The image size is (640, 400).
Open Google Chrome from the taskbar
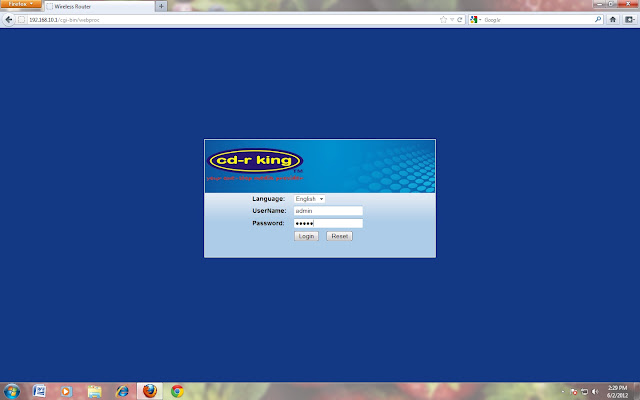tap(177, 391)
